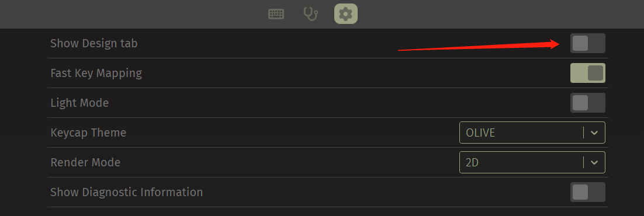Viewport: 644px width, 216px height.
Task: Turn on the Light Mode switch
Action: tap(588, 103)
